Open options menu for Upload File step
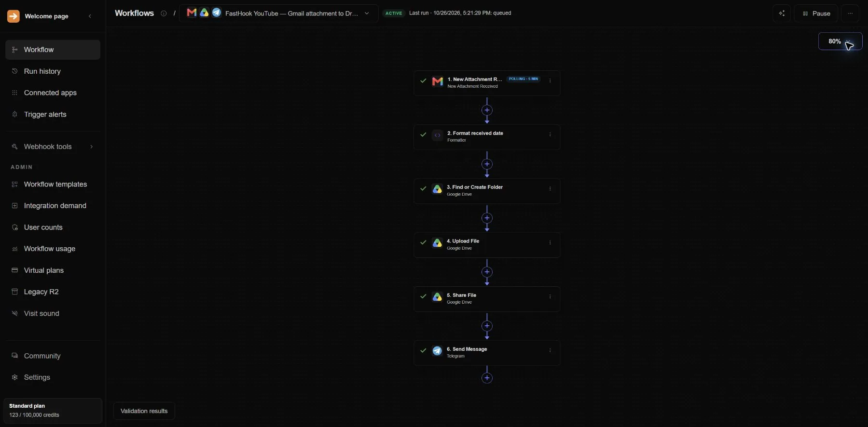This screenshot has height=427, width=868. [550, 243]
